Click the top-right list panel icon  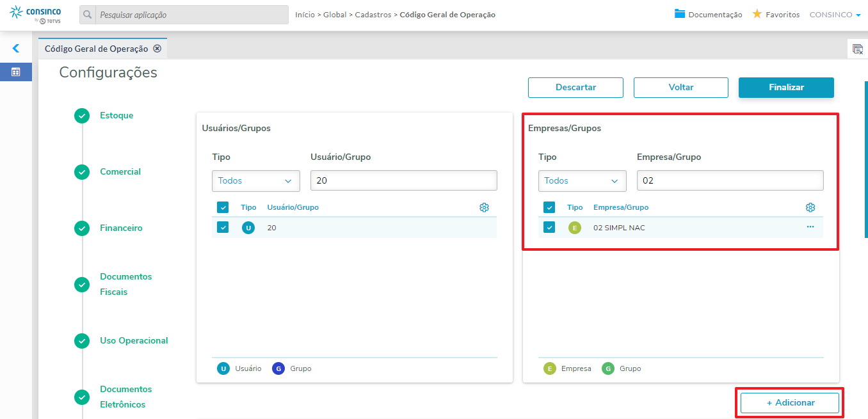(x=857, y=49)
